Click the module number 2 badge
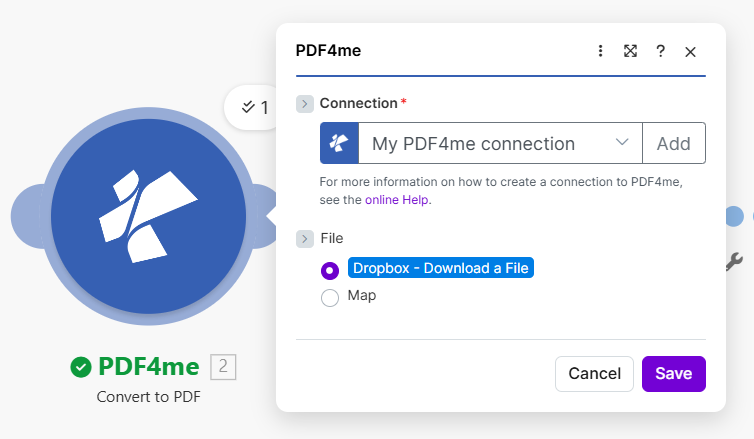The height and width of the screenshot is (439, 754). point(223,367)
